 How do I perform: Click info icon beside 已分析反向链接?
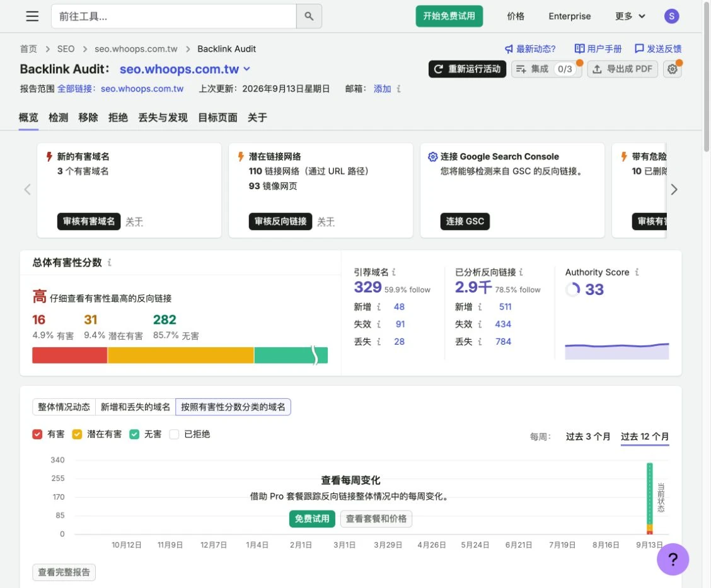click(521, 272)
